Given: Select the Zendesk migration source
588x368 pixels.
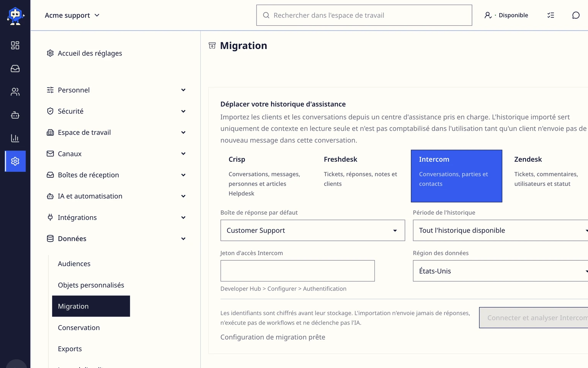Looking at the screenshot, I should [x=547, y=176].
